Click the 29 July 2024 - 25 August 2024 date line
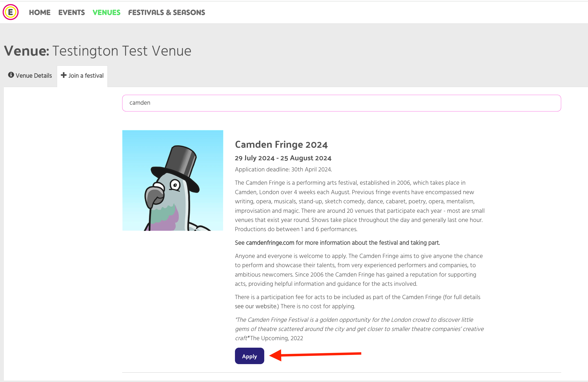 [283, 158]
